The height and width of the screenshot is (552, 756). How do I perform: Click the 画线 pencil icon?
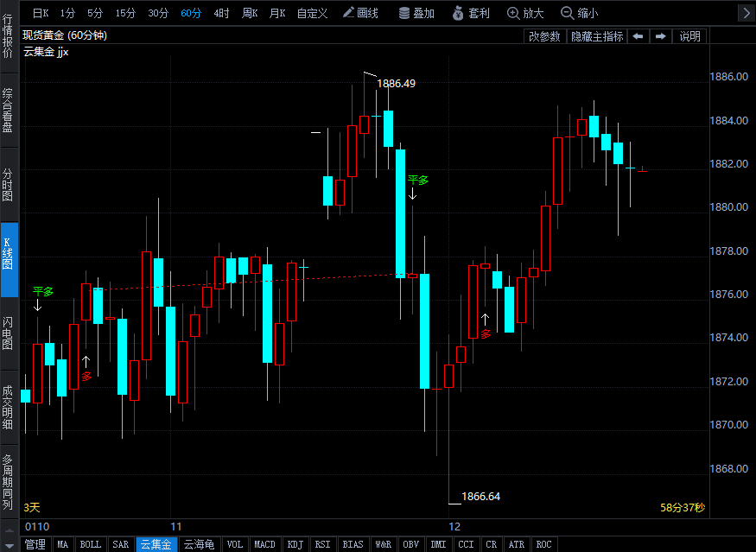coord(348,13)
